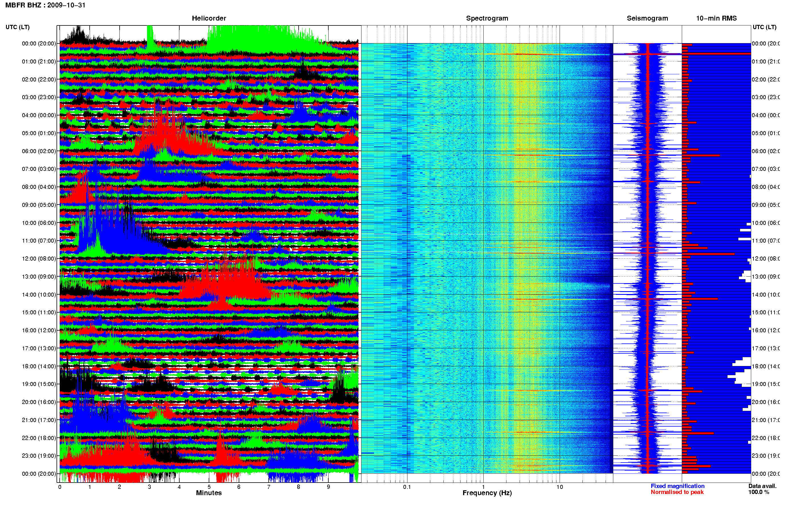Select the 'Spectrogram' panel heading
812x508 pixels.
[x=487, y=18]
